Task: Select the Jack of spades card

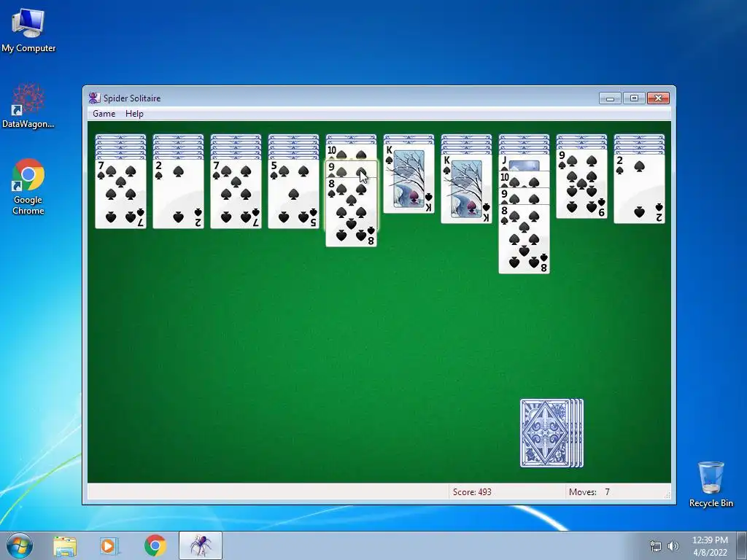Action: tap(524, 163)
